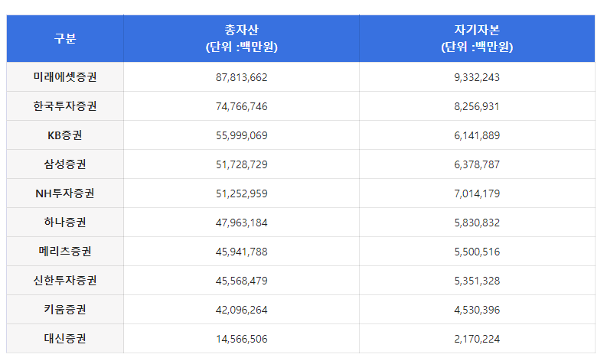Click equity value 8,256,931
The width and height of the screenshot is (607, 364).
[477, 106]
